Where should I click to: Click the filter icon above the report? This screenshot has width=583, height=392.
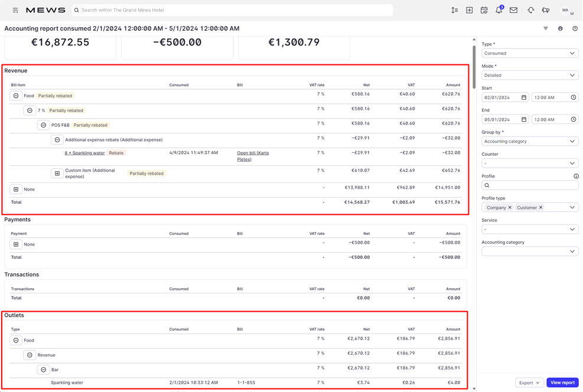[x=545, y=28]
